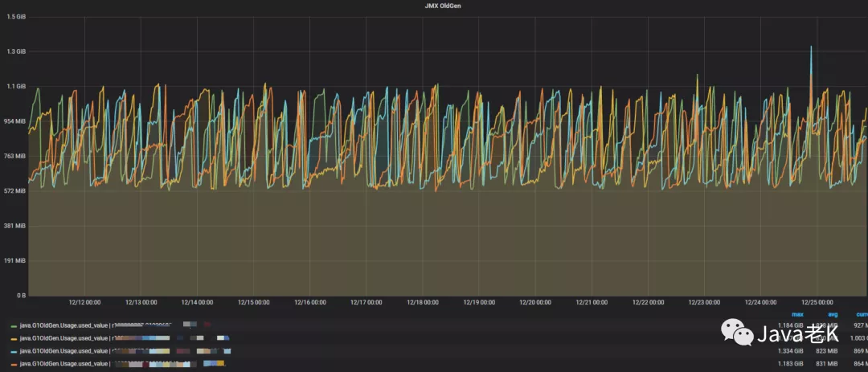
Task: Click the 12/18 00:00 time axis label
Action: coord(423,303)
